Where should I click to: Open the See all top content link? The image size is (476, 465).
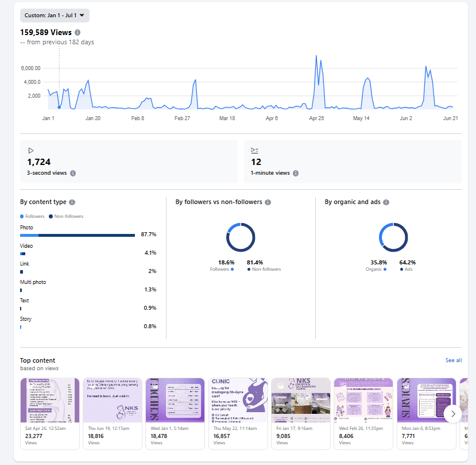454,360
